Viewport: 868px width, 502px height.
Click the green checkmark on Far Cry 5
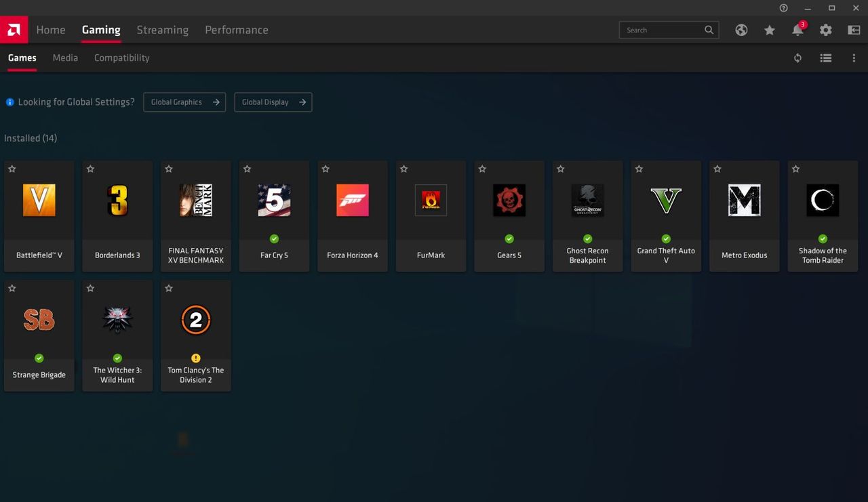(x=274, y=239)
